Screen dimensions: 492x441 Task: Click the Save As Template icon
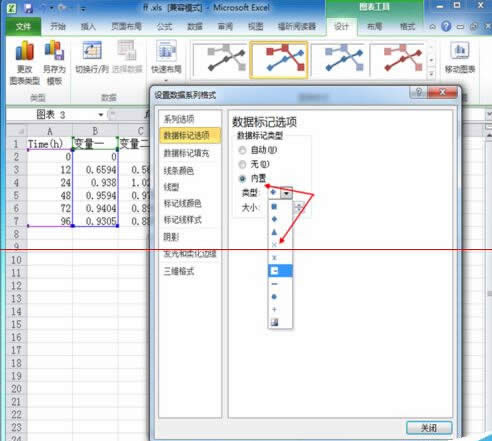54,51
